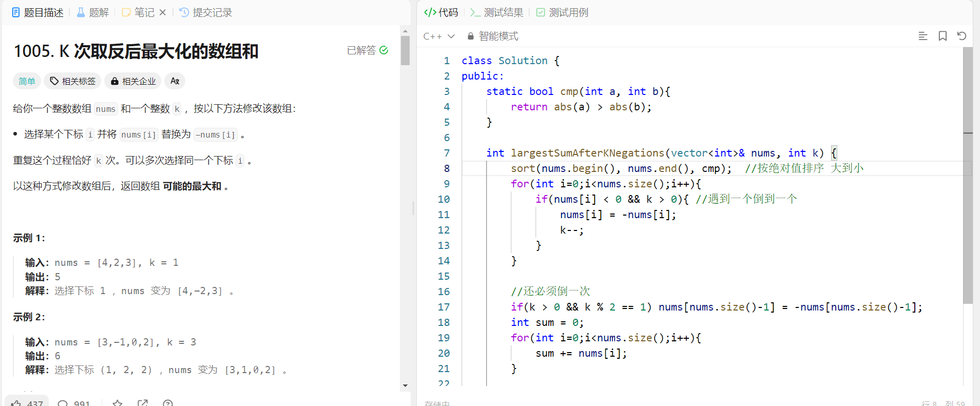Click the 题解 flask icon
The height and width of the screenshot is (406, 980).
pos(81,12)
